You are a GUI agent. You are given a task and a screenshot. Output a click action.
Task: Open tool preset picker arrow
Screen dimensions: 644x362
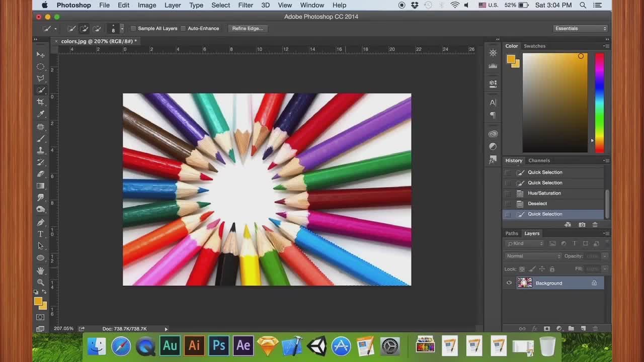(x=55, y=29)
